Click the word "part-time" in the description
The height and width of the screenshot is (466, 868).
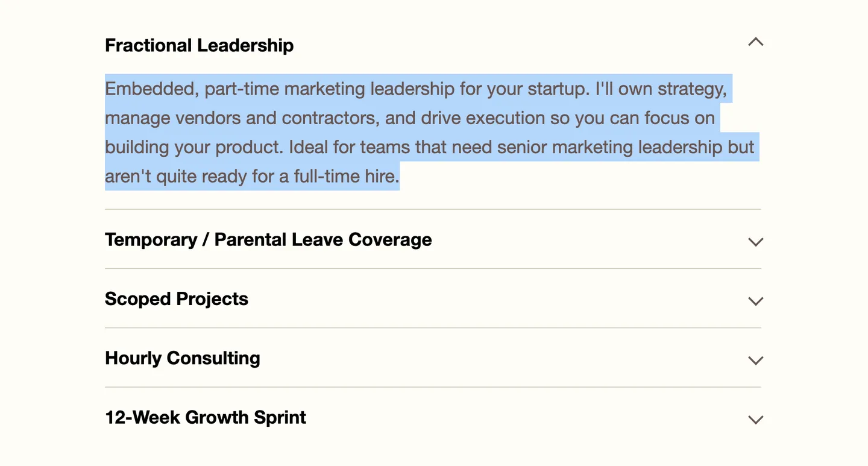[242, 89]
